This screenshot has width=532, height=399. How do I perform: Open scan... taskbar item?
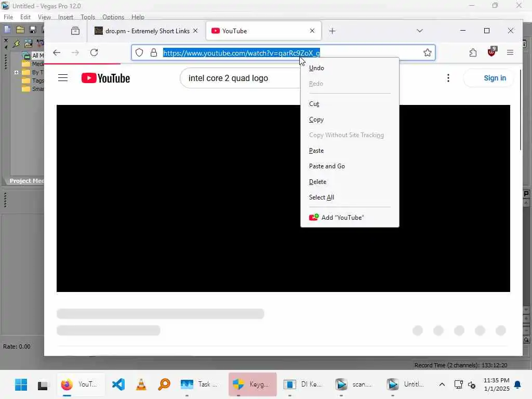(354, 384)
